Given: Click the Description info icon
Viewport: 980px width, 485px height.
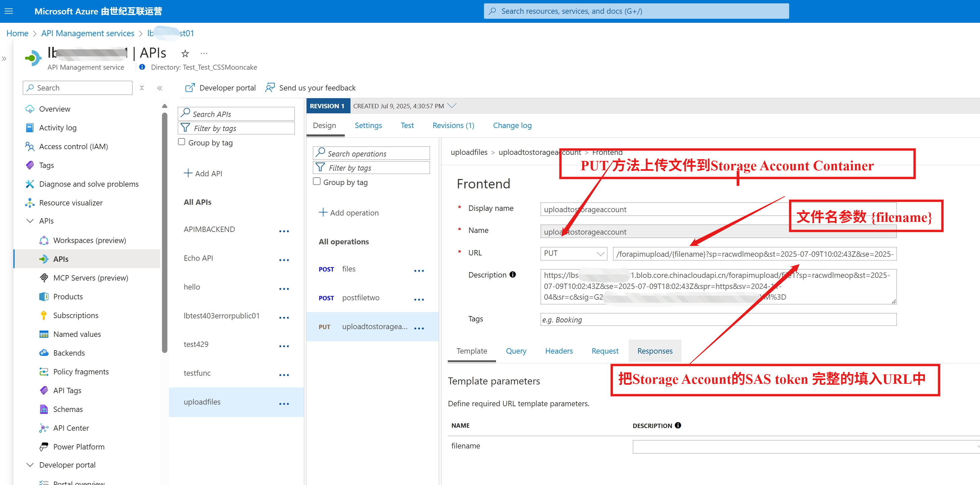Looking at the screenshot, I should 513,275.
